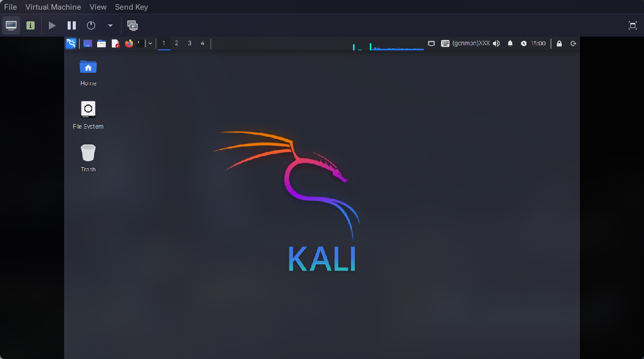Show the graphical console view
Image resolution: width=644 pixels, height=359 pixels.
pyautogui.click(x=11, y=25)
